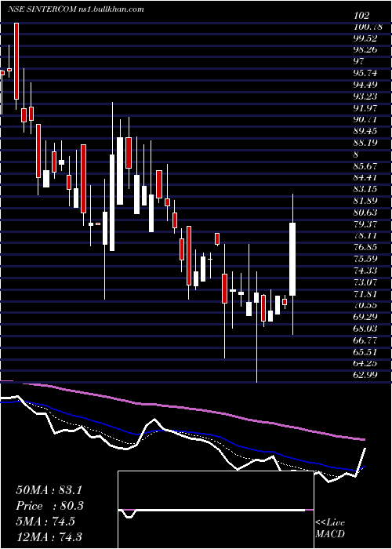Click the 89.45 axis value
The image size is (392, 549).
pyautogui.click(x=365, y=131)
